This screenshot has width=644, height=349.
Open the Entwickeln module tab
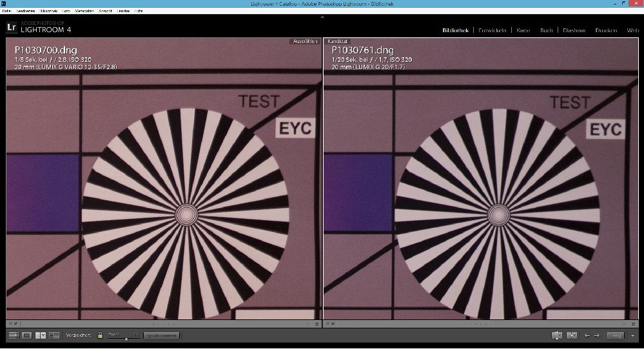click(492, 30)
